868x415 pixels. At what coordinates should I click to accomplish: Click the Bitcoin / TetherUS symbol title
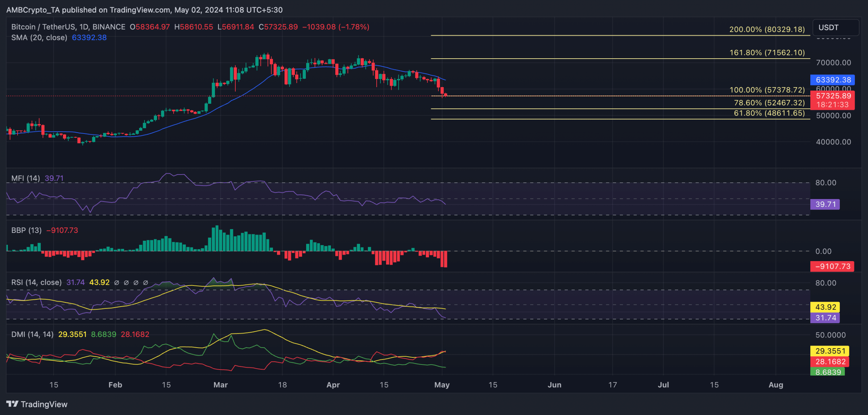pyautogui.click(x=68, y=27)
